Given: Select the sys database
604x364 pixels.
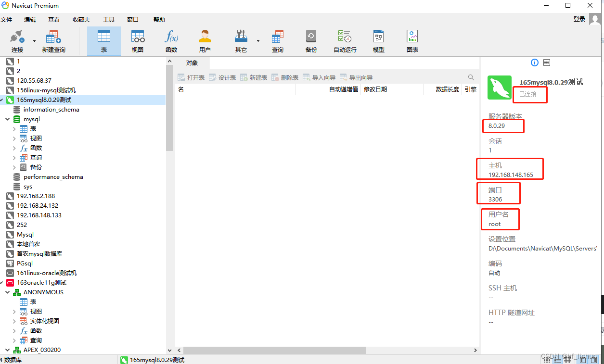Looking at the screenshot, I should (x=28, y=187).
